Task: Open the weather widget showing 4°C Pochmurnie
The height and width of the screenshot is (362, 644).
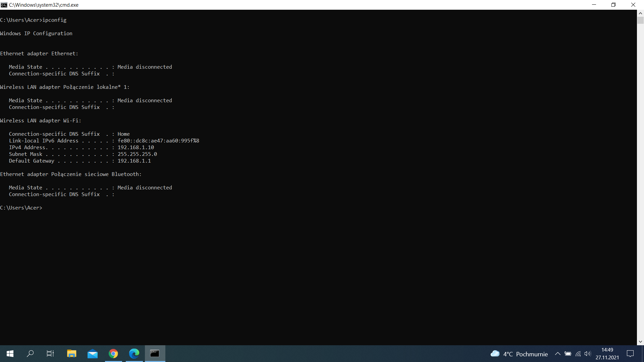Action: point(520,354)
